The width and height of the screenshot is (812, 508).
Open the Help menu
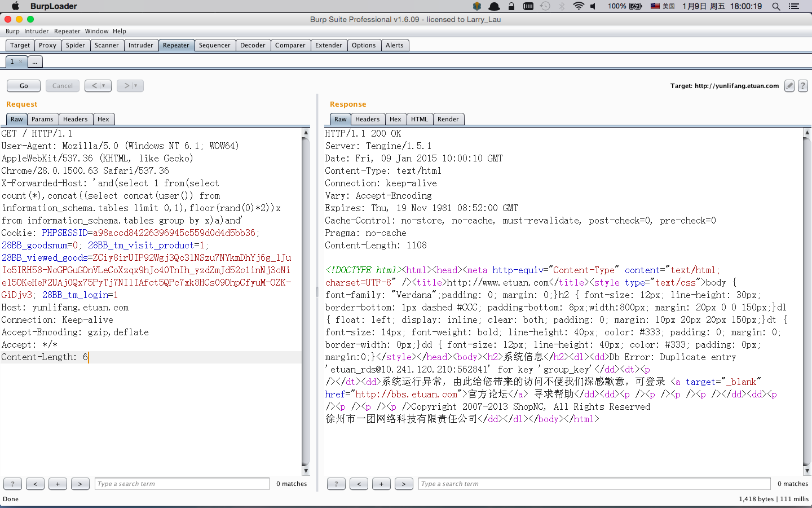pos(120,31)
